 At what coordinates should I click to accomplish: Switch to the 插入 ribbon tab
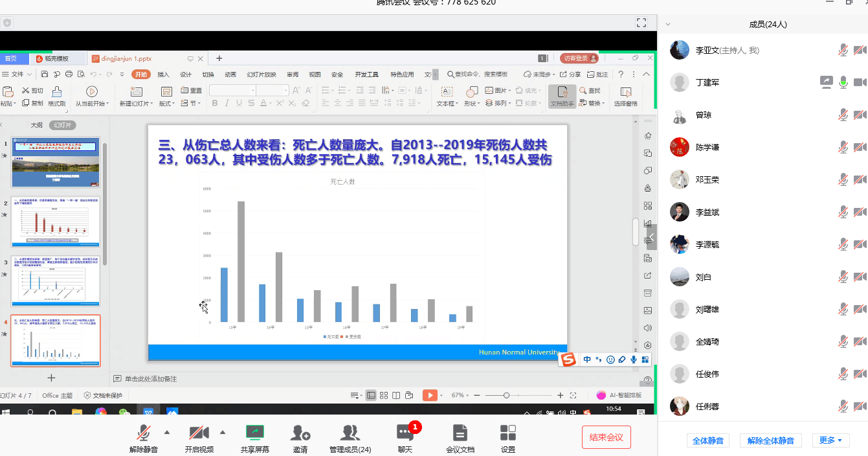point(163,74)
